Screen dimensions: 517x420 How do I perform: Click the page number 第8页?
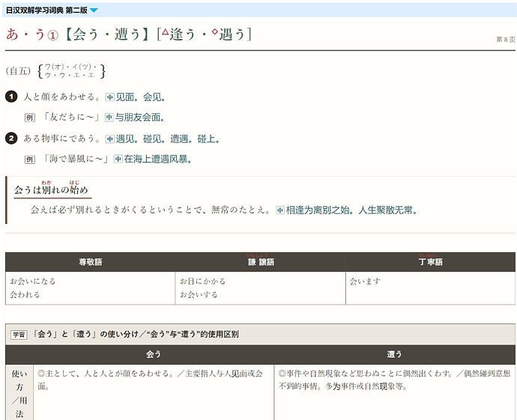tap(506, 40)
